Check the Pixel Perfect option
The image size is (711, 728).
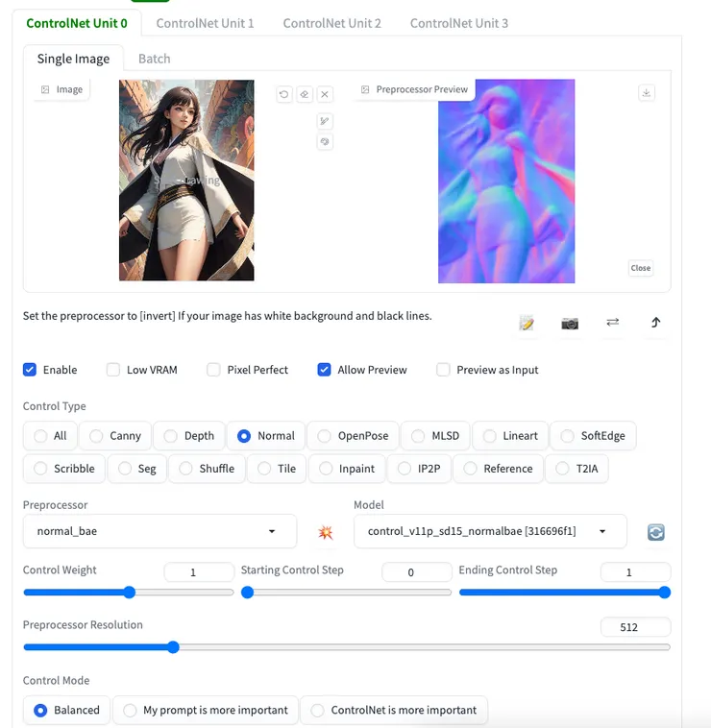[x=213, y=370]
